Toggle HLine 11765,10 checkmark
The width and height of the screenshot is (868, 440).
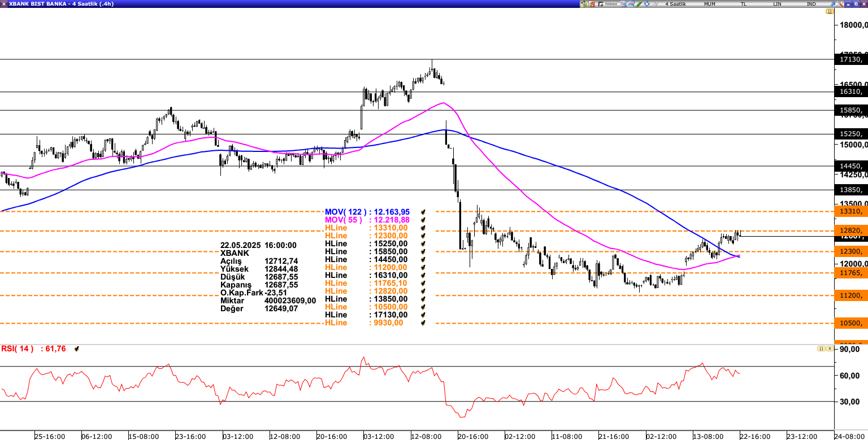[x=423, y=283]
